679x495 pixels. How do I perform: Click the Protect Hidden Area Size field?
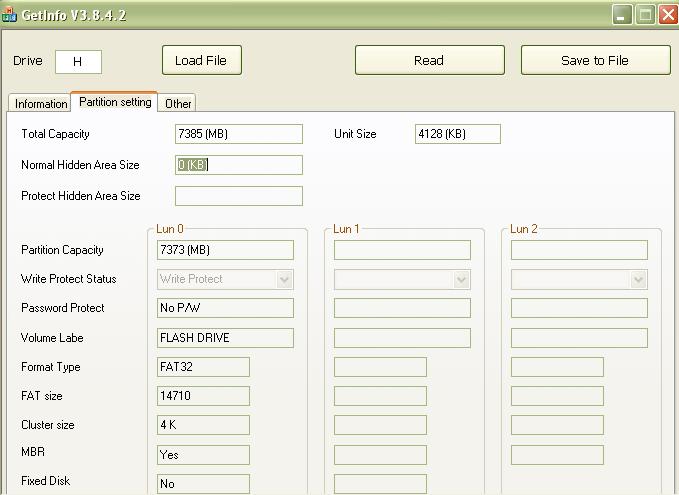pos(239,196)
